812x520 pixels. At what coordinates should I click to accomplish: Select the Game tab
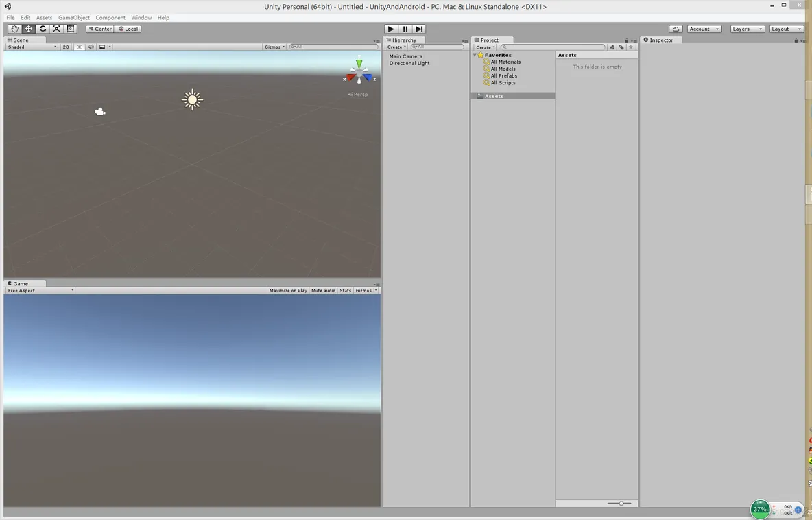(25, 283)
